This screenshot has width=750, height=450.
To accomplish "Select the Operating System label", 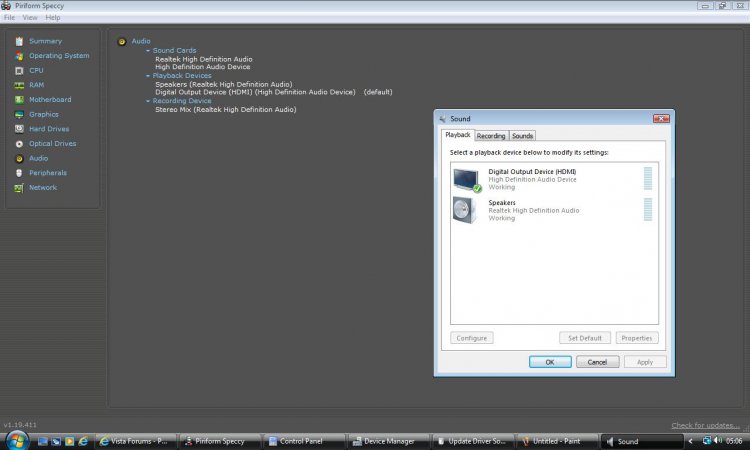I will pos(59,55).
